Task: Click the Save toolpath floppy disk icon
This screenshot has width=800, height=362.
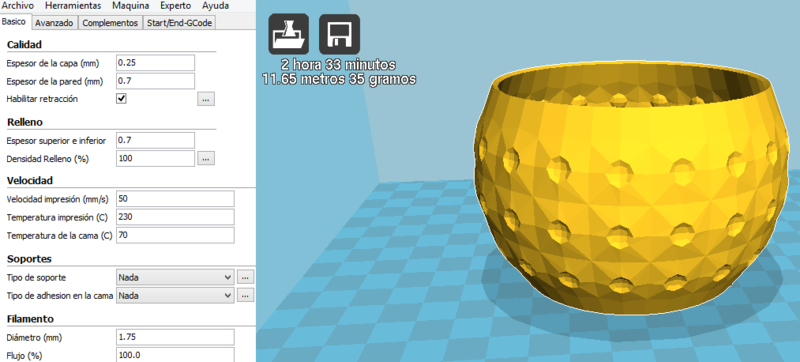Action: (339, 34)
